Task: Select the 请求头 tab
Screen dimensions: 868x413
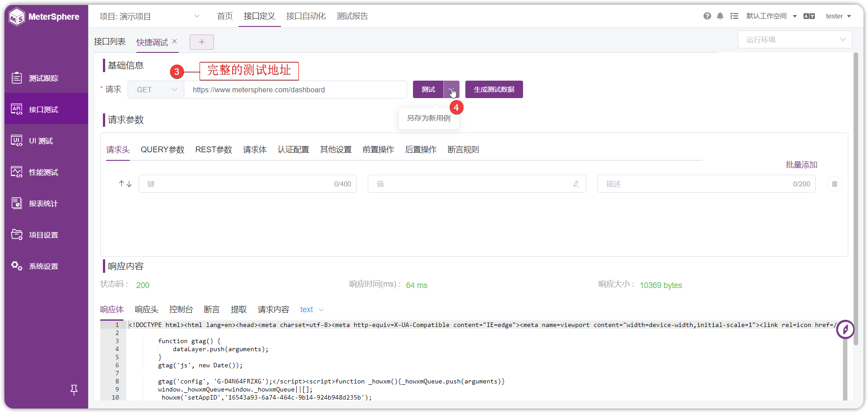Action: click(x=118, y=150)
